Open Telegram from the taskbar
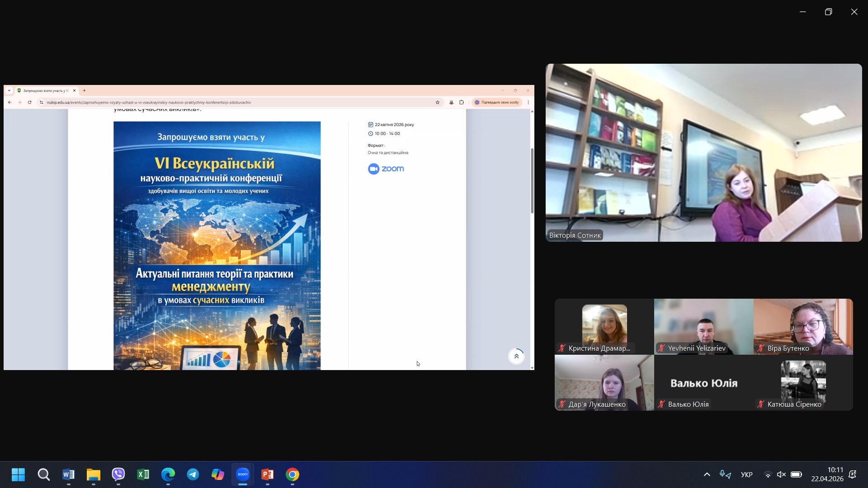Viewport: 868px width, 488px height. tap(193, 474)
